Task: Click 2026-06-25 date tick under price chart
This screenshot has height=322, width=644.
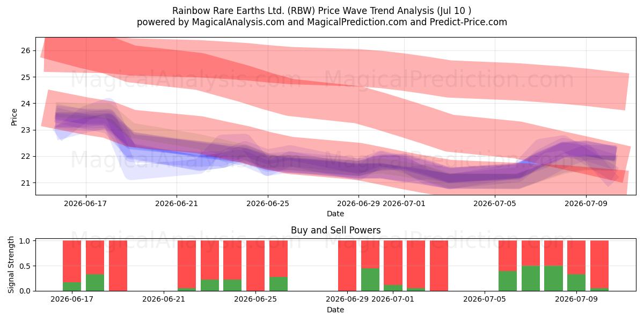Action: point(268,203)
